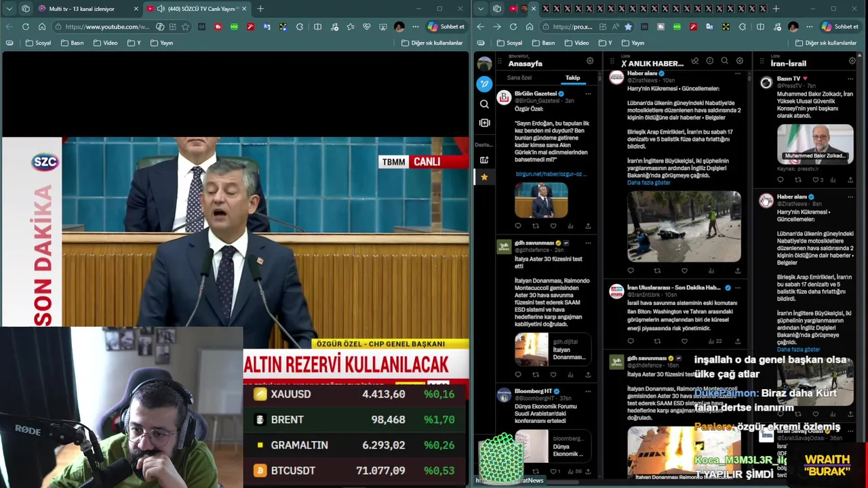The image size is (868, 488).
Task: Open motorcycle strike photo in Haber alanı post
Action: pyautogui.click(x=684, y=226)
